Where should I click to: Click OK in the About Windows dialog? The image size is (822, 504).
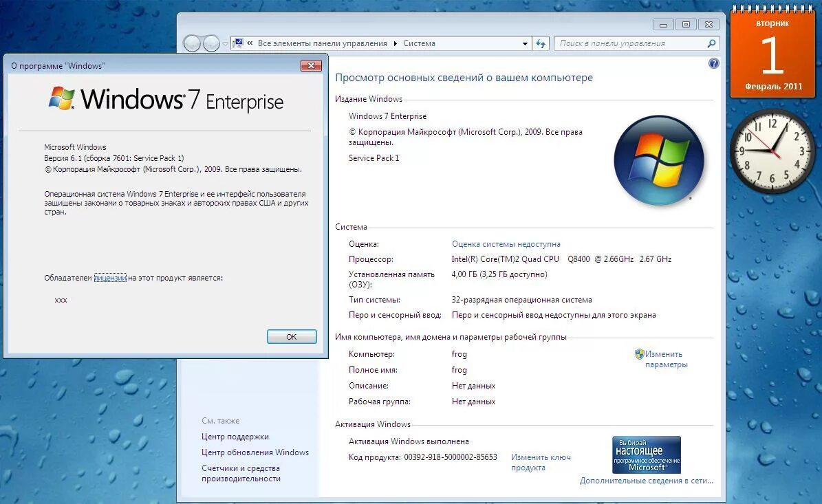click(x=292, y=337)
